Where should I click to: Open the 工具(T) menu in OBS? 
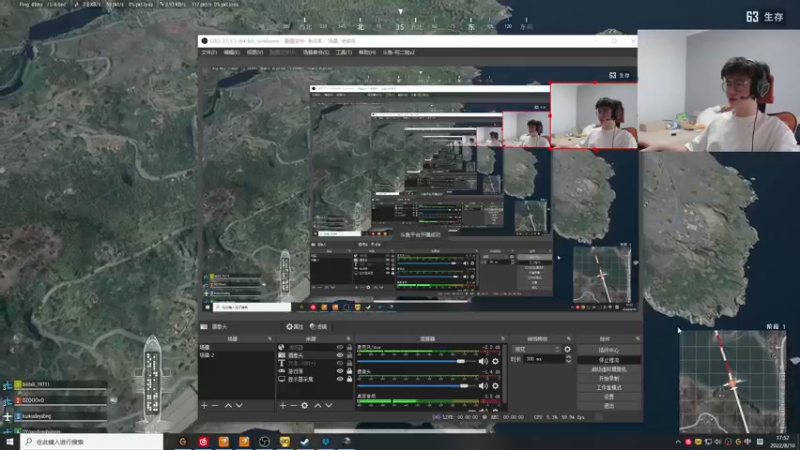pyautogui.click(x=344, y=53)
